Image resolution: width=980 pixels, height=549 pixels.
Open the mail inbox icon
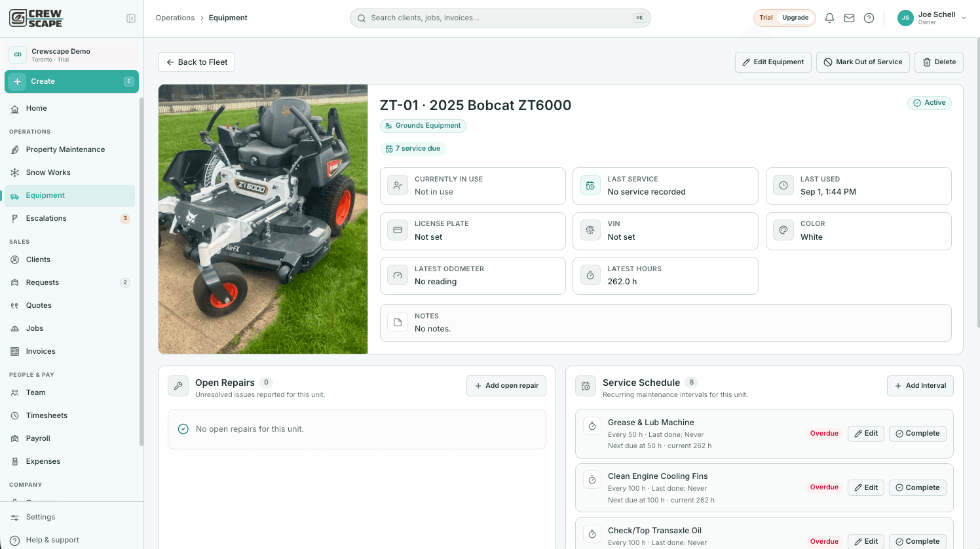(x=849, y=18)
